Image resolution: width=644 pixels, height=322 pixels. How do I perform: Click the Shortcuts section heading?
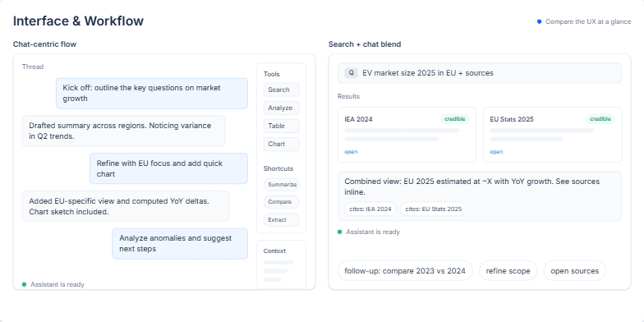[x=278, y=168]
